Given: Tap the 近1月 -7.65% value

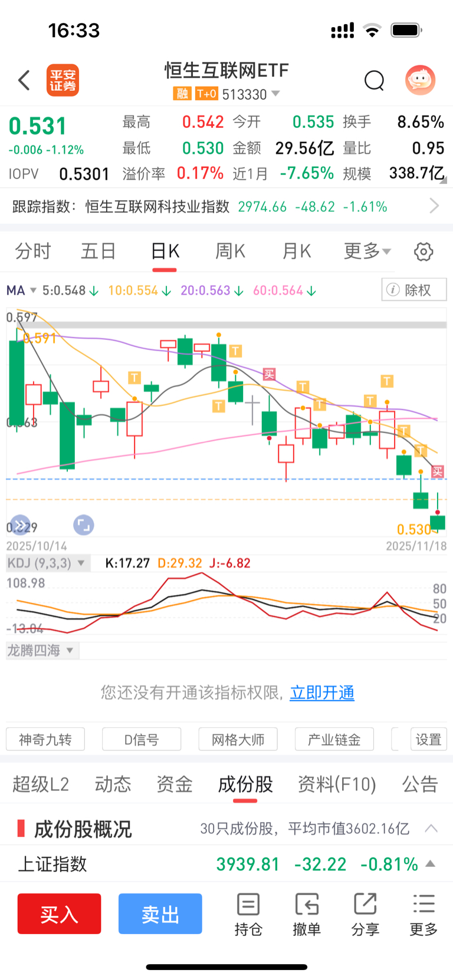Looking at the screenshot, I should tap(307, 173).
